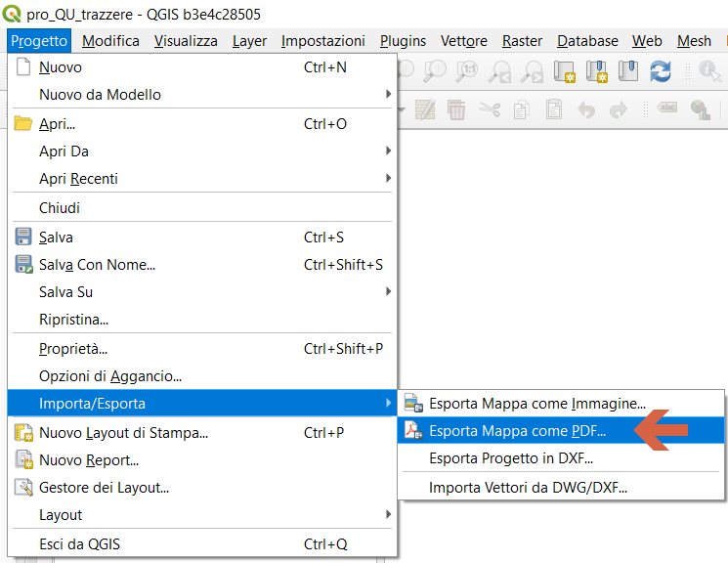Open Gestore dei Layout entry

(x=104, y=488)
